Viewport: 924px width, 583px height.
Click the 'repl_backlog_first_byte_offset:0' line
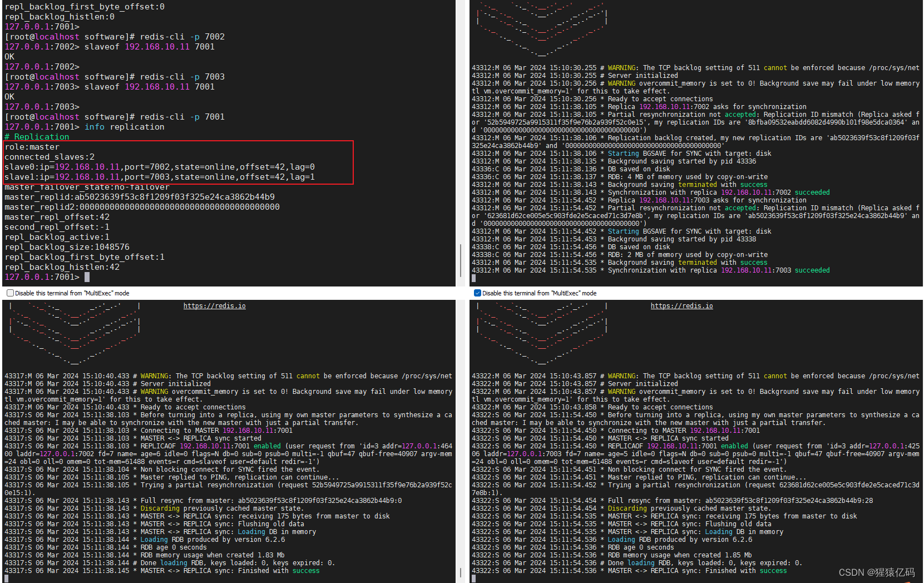85,7
